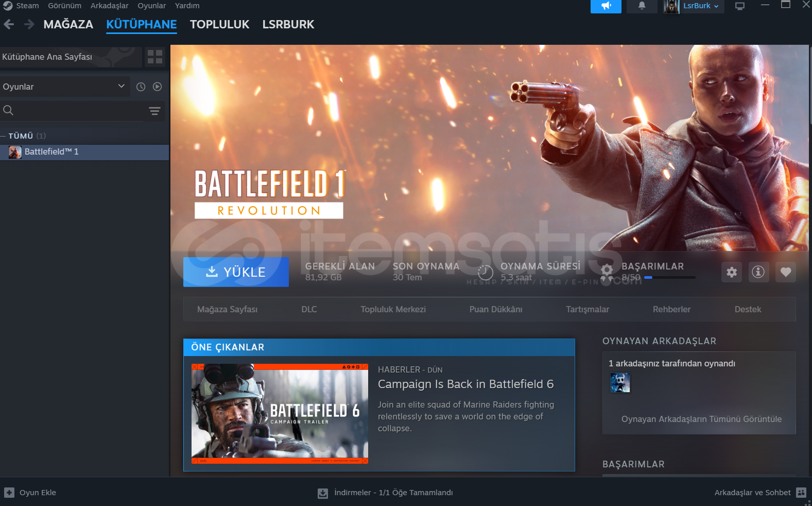Viewport: 812px width, 506px height.
Task: Click the Battlefield 1 game list icon
Action: click(15, 152)
